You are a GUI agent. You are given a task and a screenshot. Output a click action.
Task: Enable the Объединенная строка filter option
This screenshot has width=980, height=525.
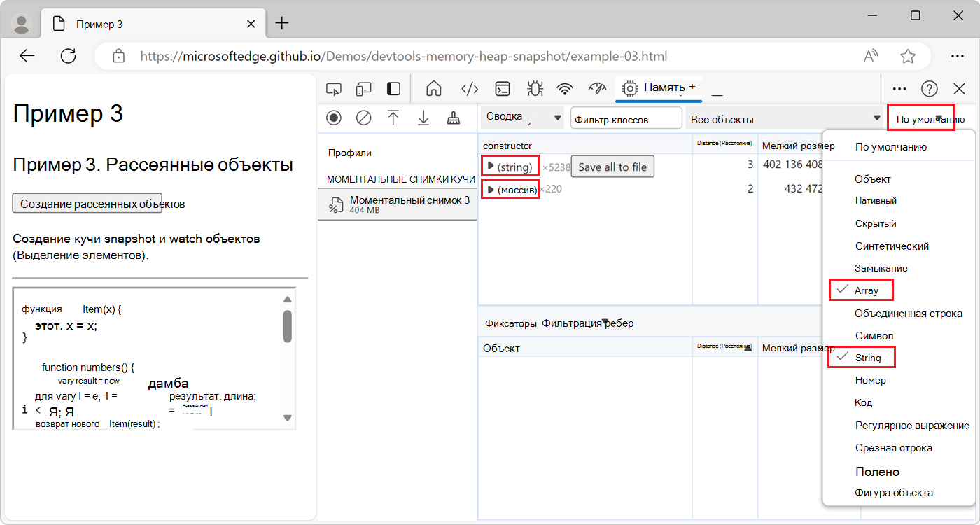click(908, 314)
